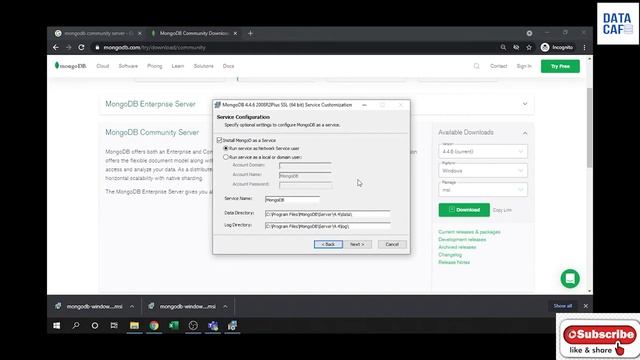Open the Package dropdown showing msi
The image size is (640, 360).
coord(483,189)
